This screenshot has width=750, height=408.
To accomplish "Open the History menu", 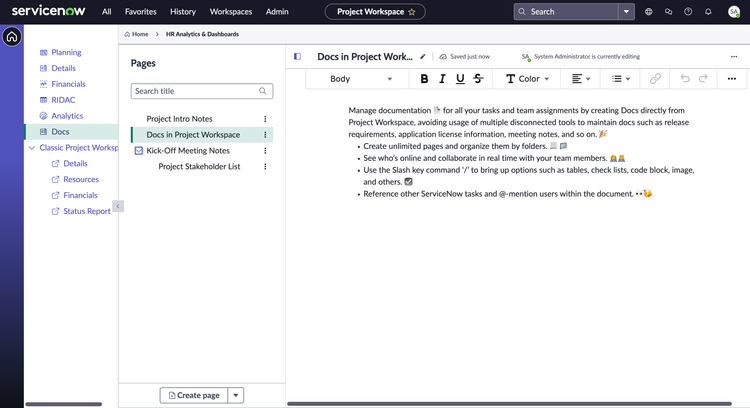I will pyautogui.click(x=183, y=11).
